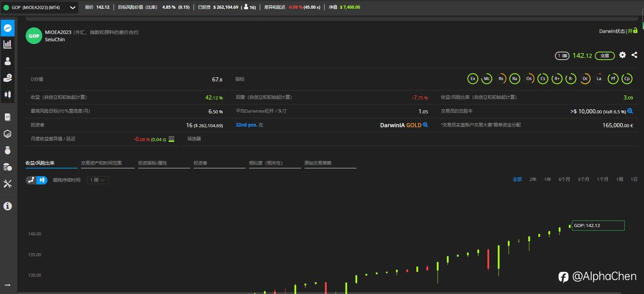Screen dimensions: 644x294
Task: Set chart range to 2年
Action: coord(533,179)
